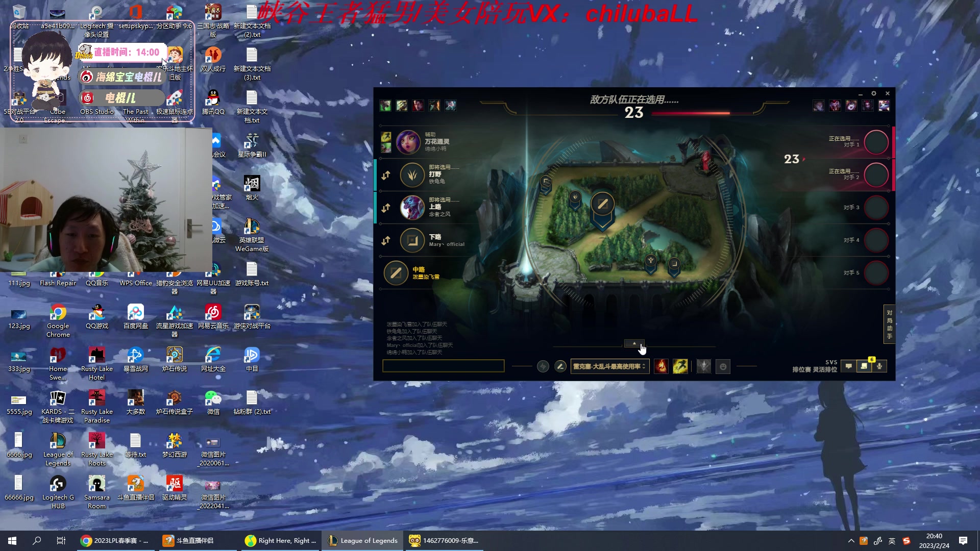Open the emote picker smiley icon
The image size is (980, 551).
723,366
